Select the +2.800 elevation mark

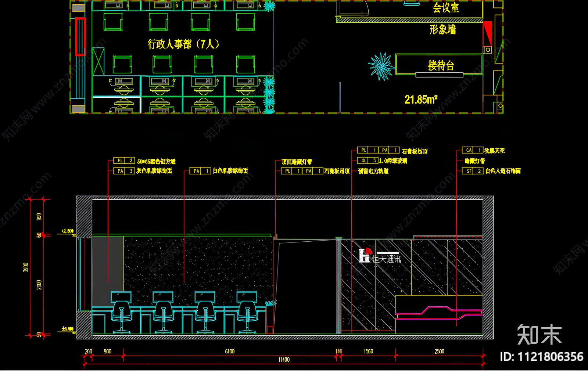point(68,231)
